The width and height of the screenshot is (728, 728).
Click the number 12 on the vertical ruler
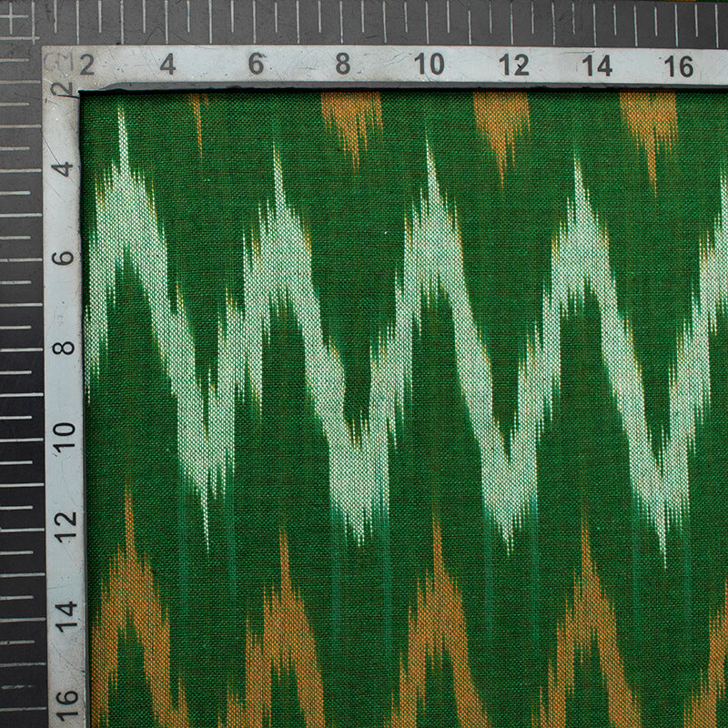tap(65, 525)
